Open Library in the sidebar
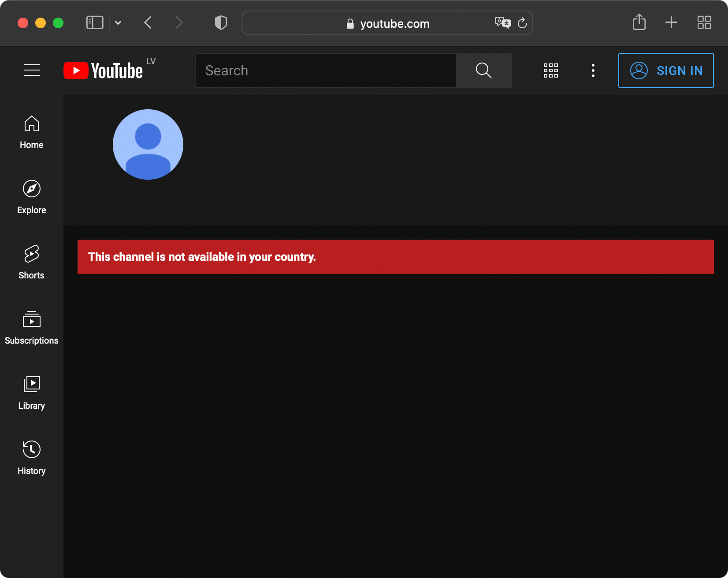The image size is (728, 578). pos(32,393)
